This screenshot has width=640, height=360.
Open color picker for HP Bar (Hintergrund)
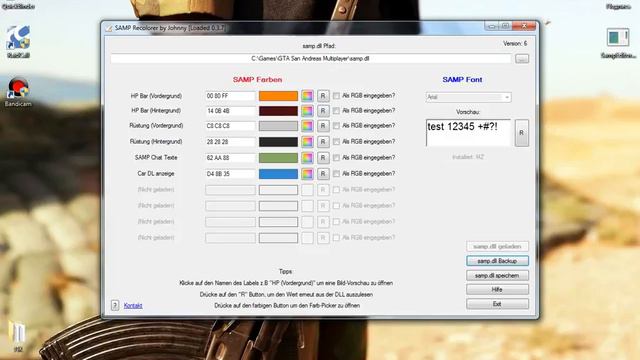coord(307,111)
